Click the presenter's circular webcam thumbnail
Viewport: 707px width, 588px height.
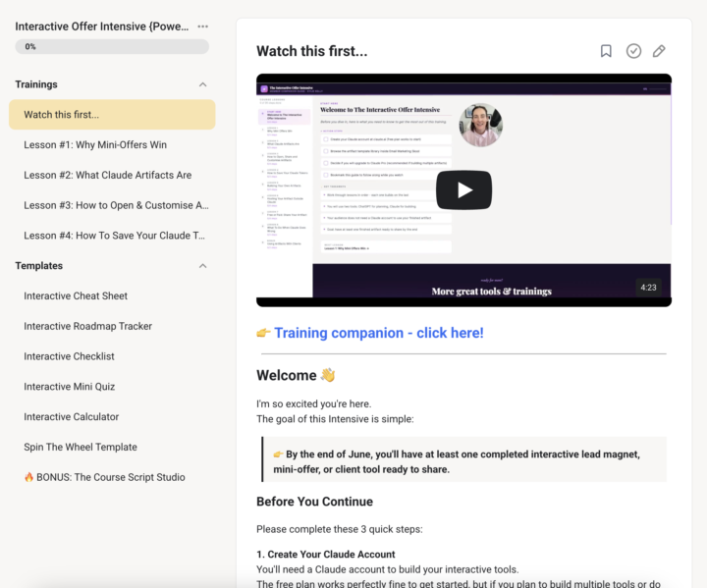(480, 125)
